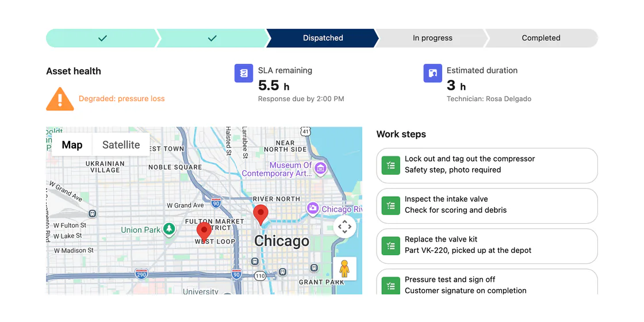Image resolution: width=644 pixels, height=322 pixels.
Task: Click the red pin in West Loop
Action: 204,233
